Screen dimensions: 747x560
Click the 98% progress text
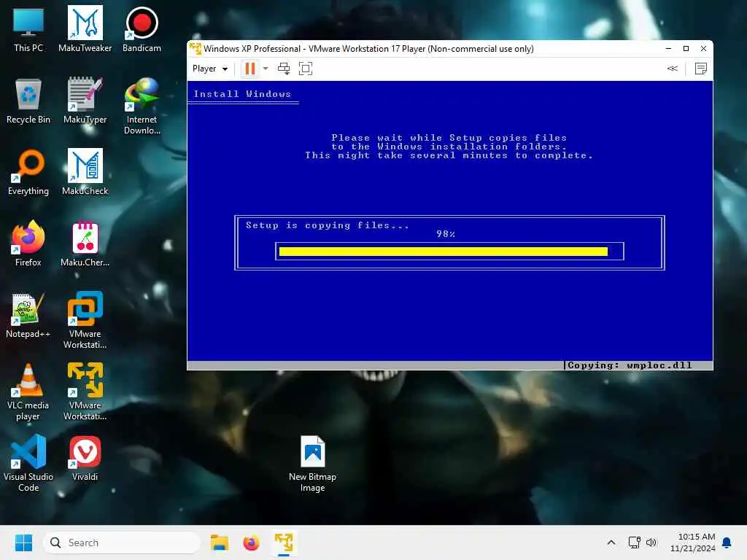[x=446, y=234]
